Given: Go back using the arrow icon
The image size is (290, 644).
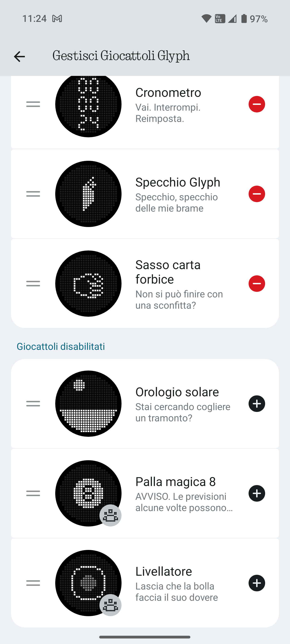Looking at the screenshot, I should point(19,57).
